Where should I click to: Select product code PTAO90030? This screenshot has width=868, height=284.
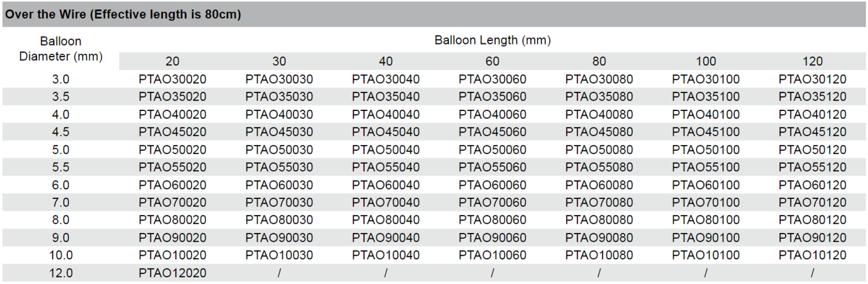279,238
